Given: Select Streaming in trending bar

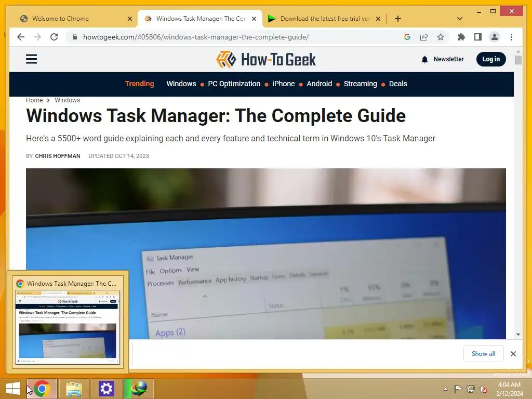Looking at the screenshot, I should click(x=361, y=84).
